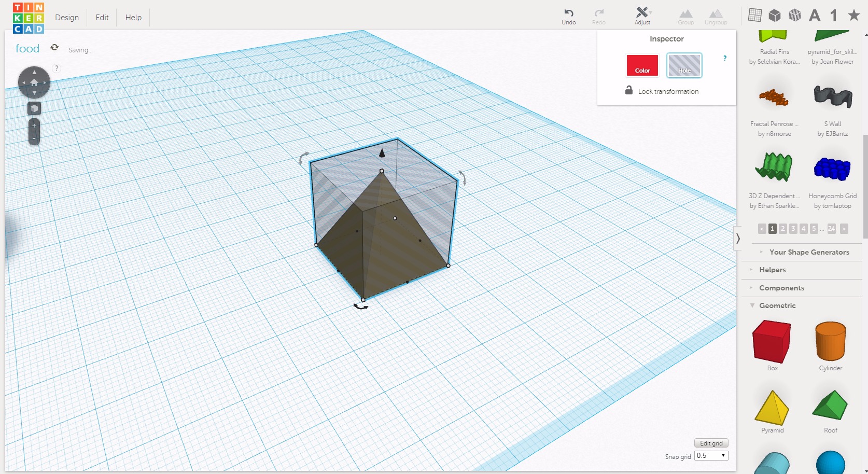Go to shape generators page 24
This screenshot has height=474, width=868.
coord(832,229)
